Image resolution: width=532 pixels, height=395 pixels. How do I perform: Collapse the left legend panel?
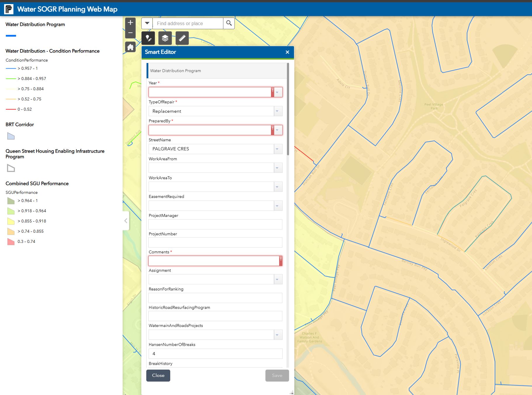click(x=126, y=221)
